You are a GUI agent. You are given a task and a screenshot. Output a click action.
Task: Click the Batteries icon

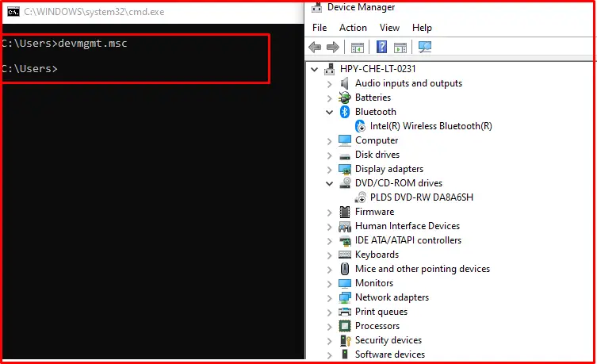point(345,98)
